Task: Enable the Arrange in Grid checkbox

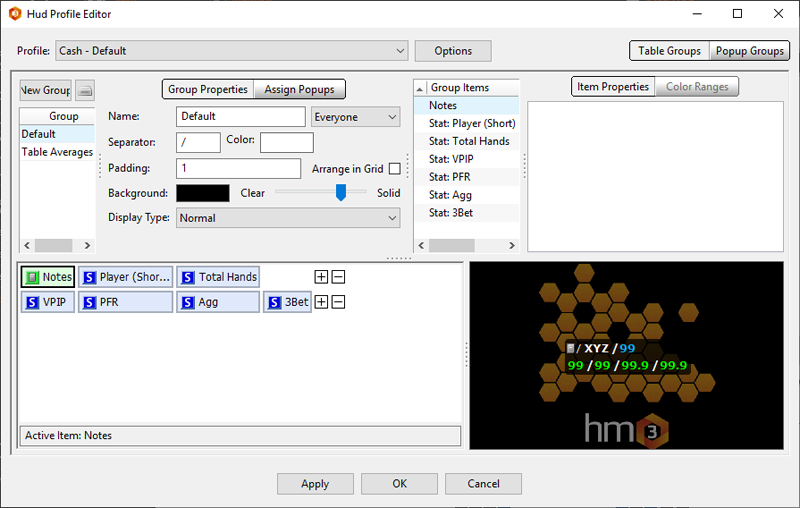Action: click(x=394, y=169)
